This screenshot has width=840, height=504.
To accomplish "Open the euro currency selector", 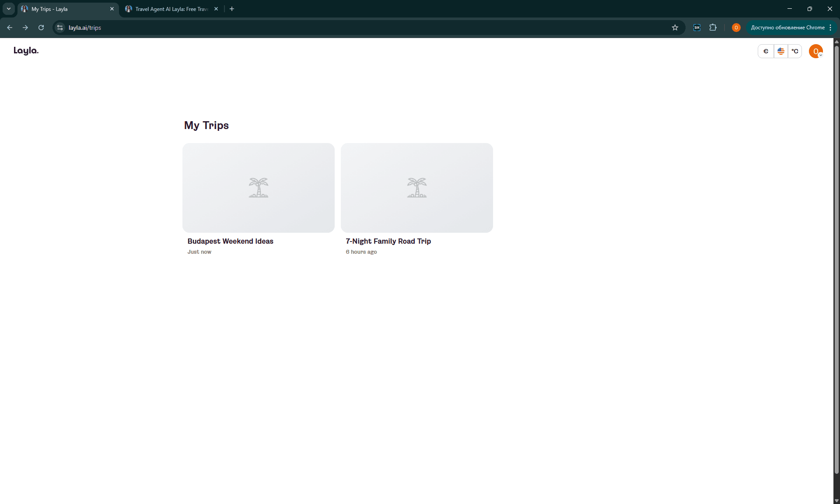I will pos(766,51).
